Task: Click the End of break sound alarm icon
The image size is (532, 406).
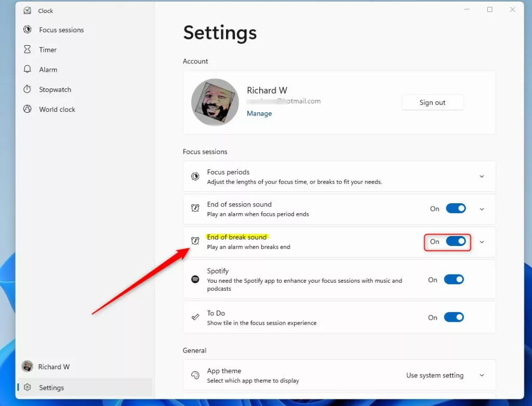Action: click(x=195, y=241)
